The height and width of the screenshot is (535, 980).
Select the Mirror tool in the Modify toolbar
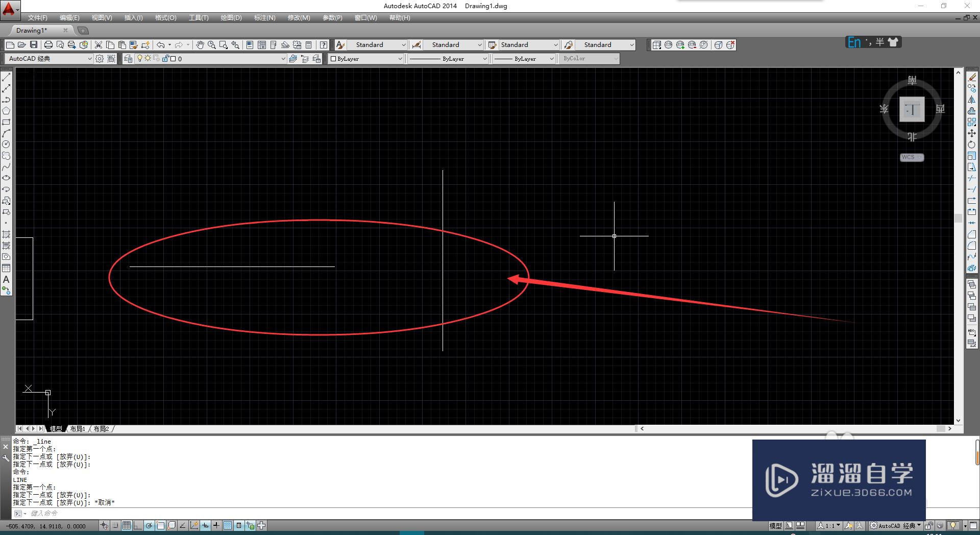[x=972, y=100]
